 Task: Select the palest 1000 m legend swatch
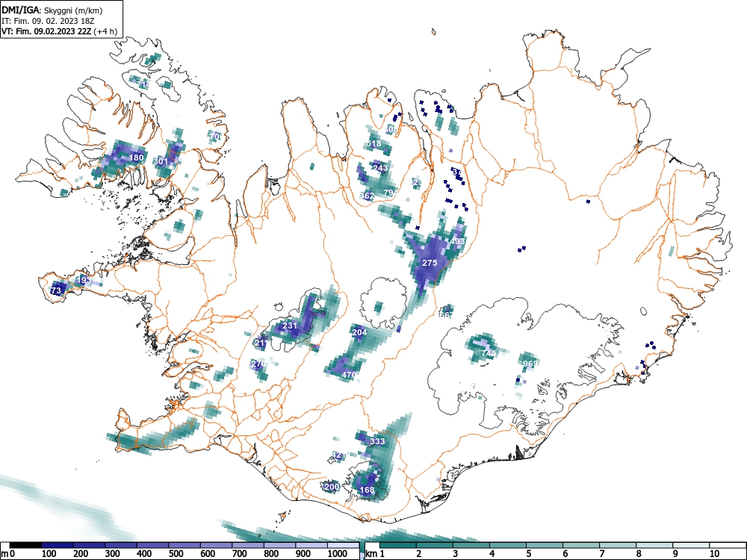[x=344, y=545]
